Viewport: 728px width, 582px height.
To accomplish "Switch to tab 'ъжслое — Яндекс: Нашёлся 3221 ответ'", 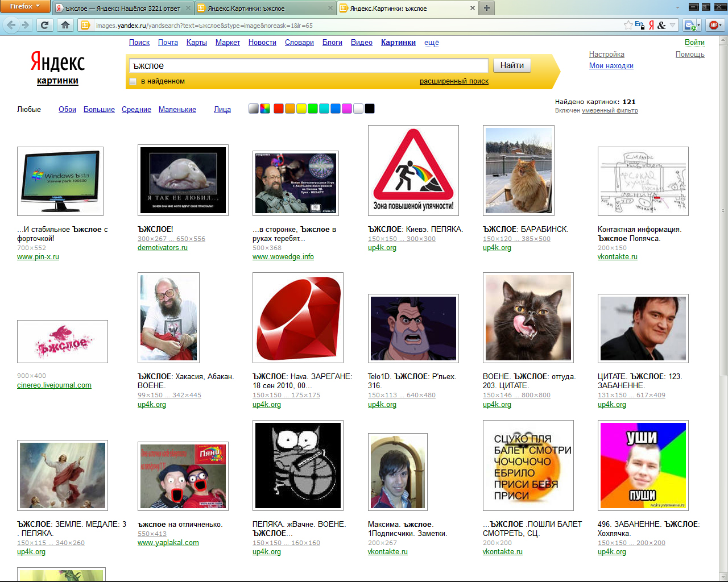I will [123, 9].
